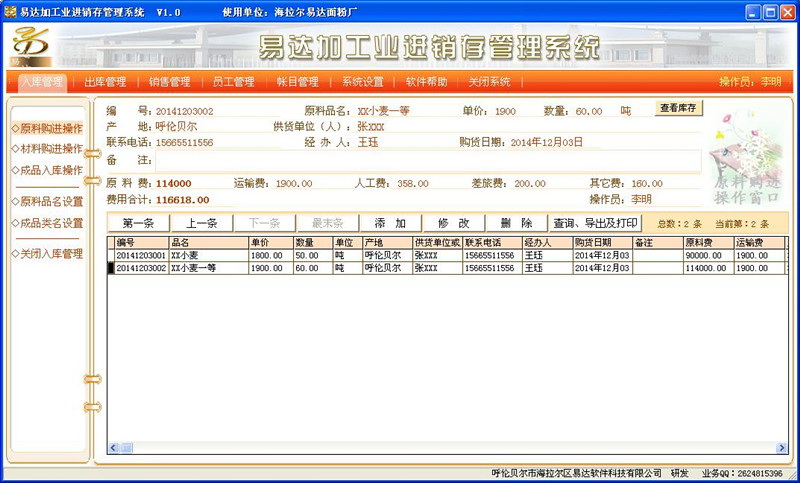Click the 最末条 button
800x483 pixels.
click(x=328, y=223)
